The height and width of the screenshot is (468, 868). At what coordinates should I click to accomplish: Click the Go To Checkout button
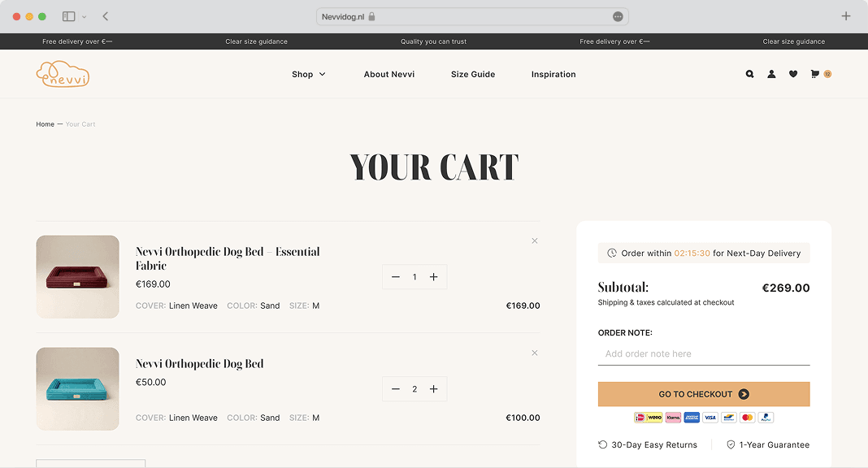704,394
